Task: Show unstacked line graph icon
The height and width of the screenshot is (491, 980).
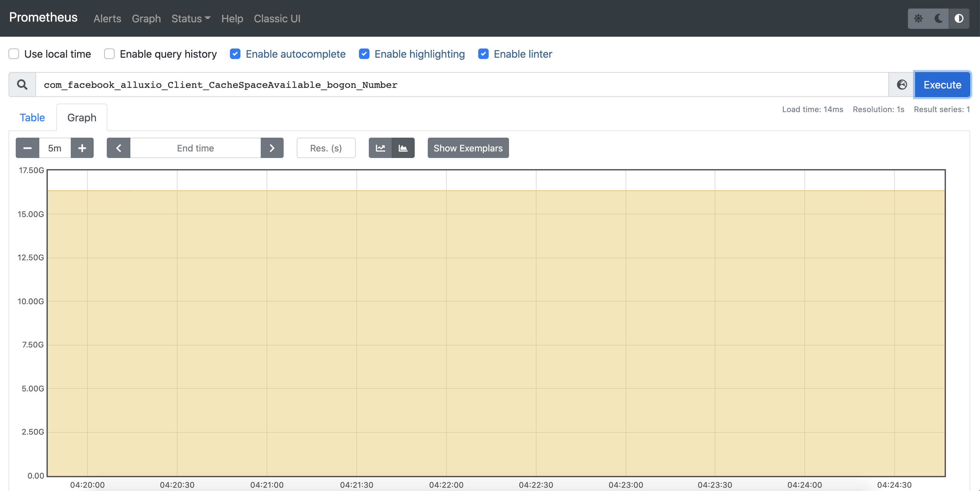Action: [380, 148]
